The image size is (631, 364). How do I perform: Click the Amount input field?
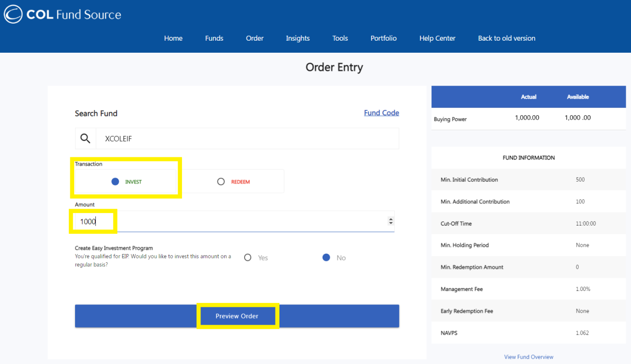coord(234,221)
